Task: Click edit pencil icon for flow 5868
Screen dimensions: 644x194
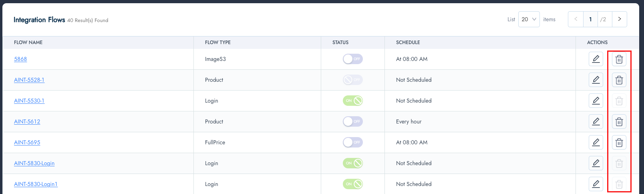Action: coord(596,59)
